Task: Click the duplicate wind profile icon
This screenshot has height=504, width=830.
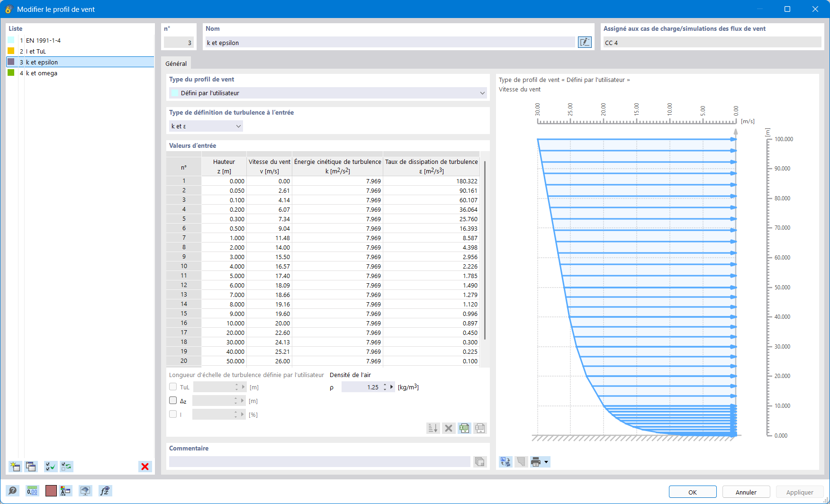Action: (31, 467)
